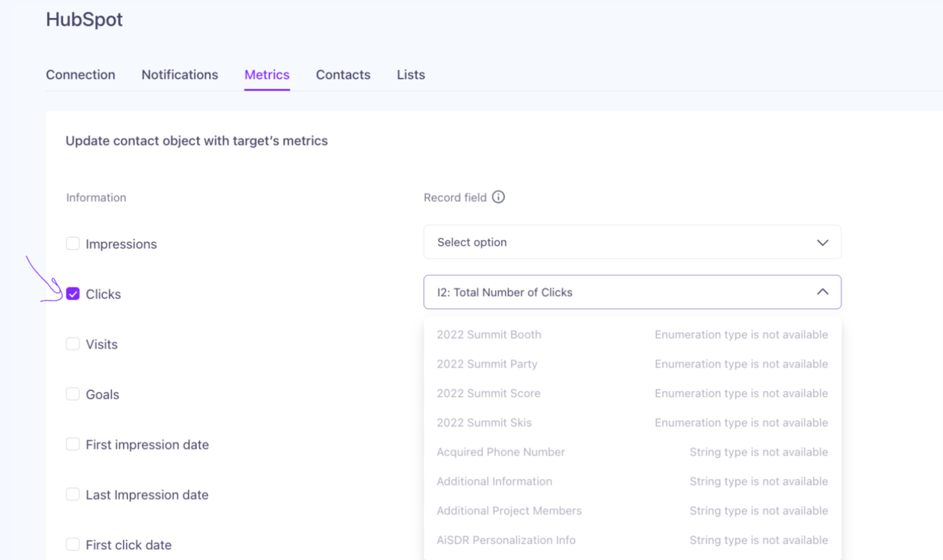
Task: Click the Goals label text
Action: [x=102, y=394]
